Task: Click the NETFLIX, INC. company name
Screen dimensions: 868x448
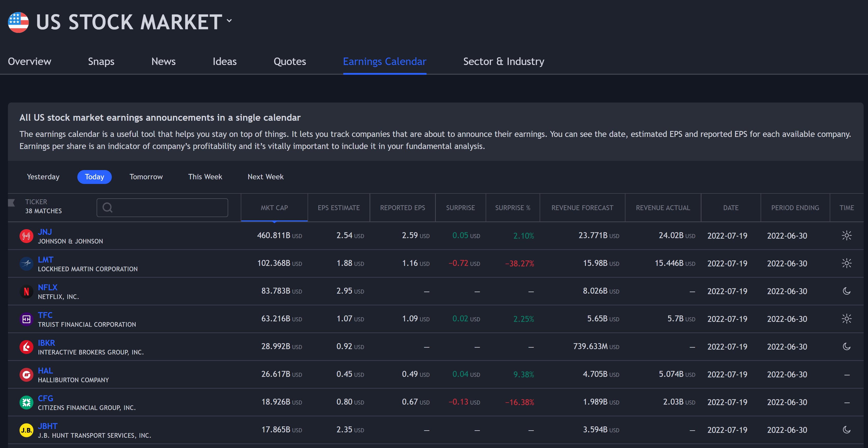Action: pos(58,297)
